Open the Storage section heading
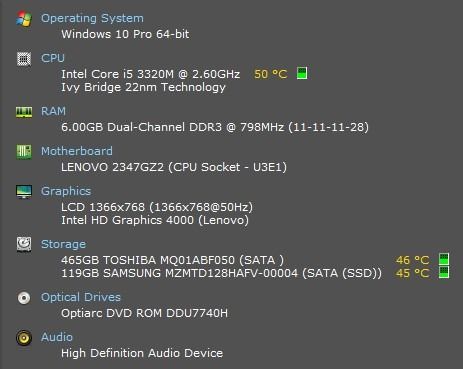Viewport: 463px width, 369px height. tap(63, 244)
